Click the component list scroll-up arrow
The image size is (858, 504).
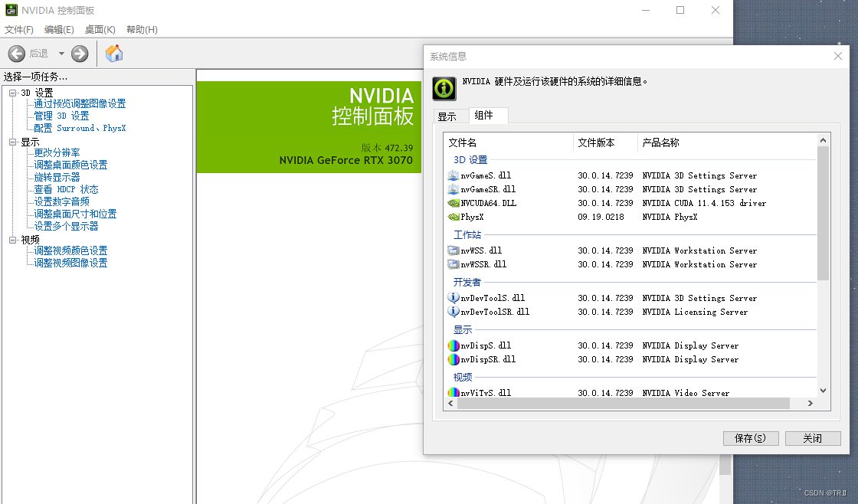pos(823,140)
